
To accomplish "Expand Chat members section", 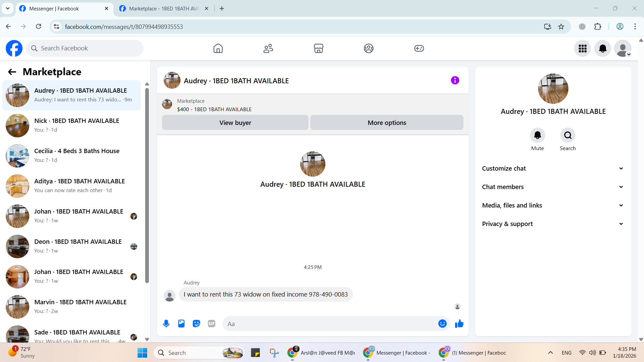I will pos(553,187).
